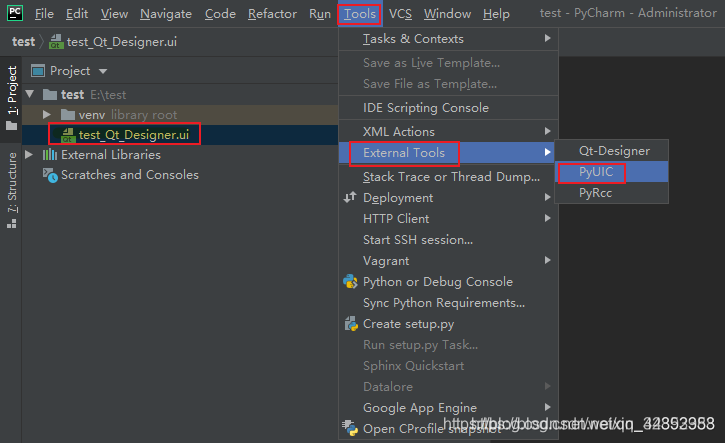Click the Project tab folder icon
The width and height of the screenshot is (725, 443).
[x=12, y=126]
